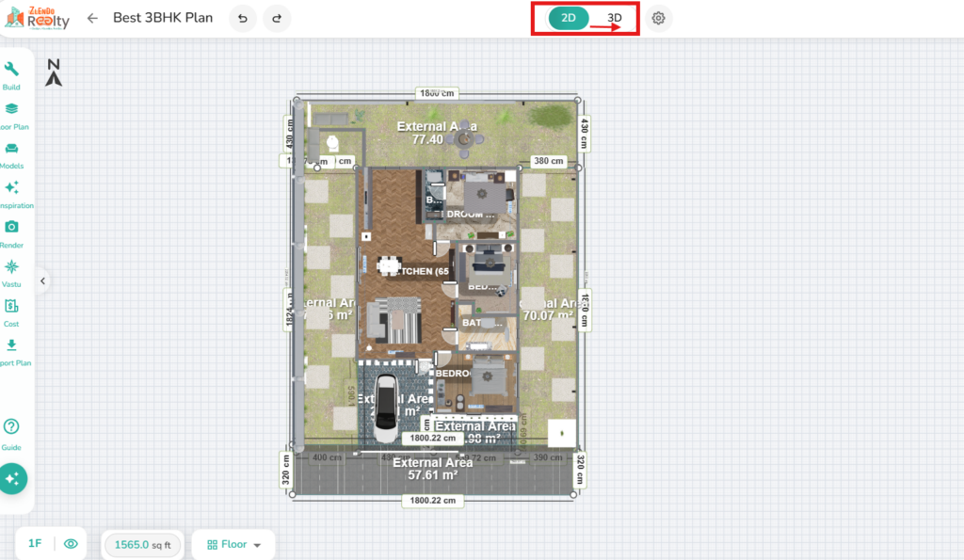Switch to 3D view mode
Image resolution: width=964 pixels, height=560 pixels.
click(x=614, y=18)
